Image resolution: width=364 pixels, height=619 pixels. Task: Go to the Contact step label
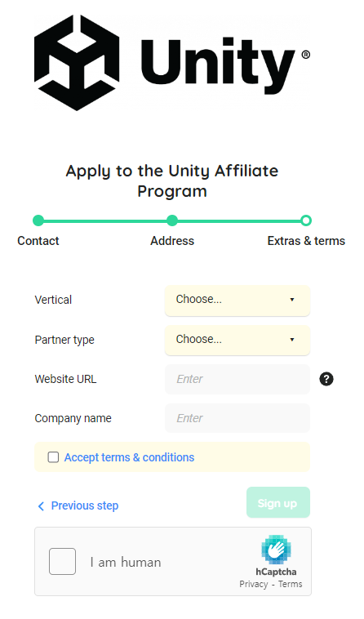coord(38,241)
